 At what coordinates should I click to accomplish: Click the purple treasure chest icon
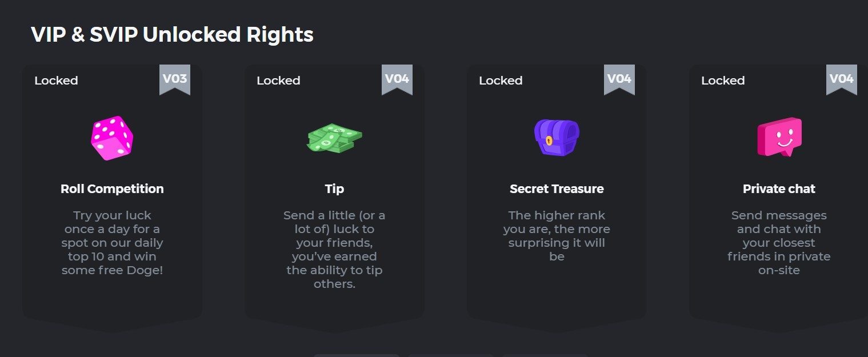click(557, 138)
